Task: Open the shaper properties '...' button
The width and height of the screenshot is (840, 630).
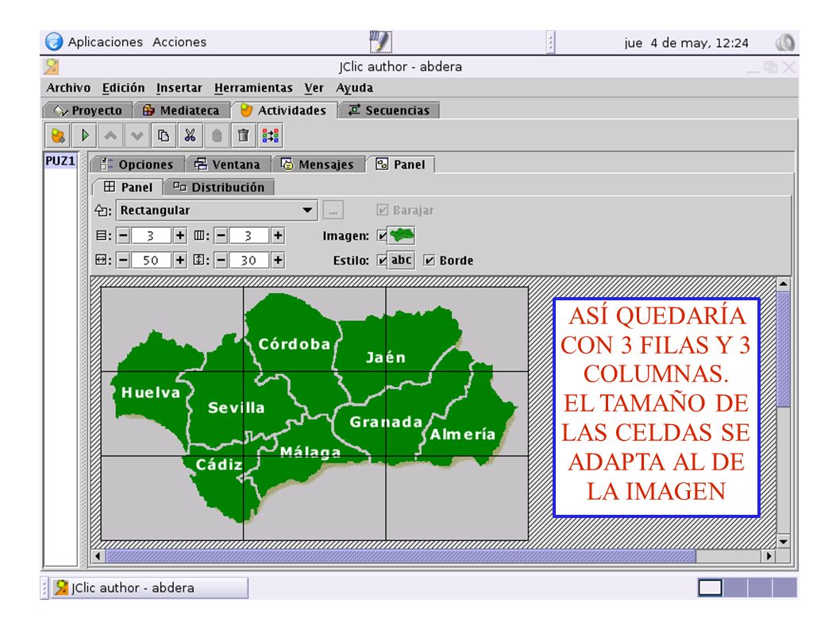Action: [333, 211]
